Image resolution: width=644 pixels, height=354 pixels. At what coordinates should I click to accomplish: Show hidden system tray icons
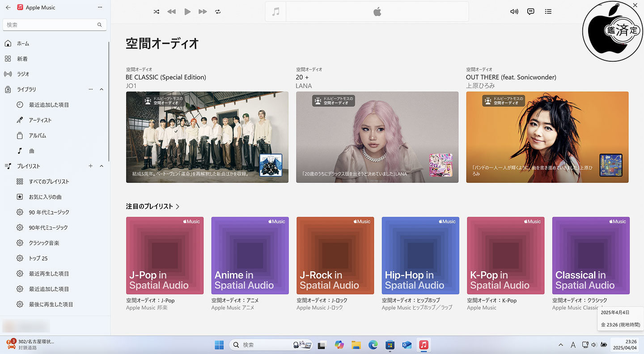point(561,345)
